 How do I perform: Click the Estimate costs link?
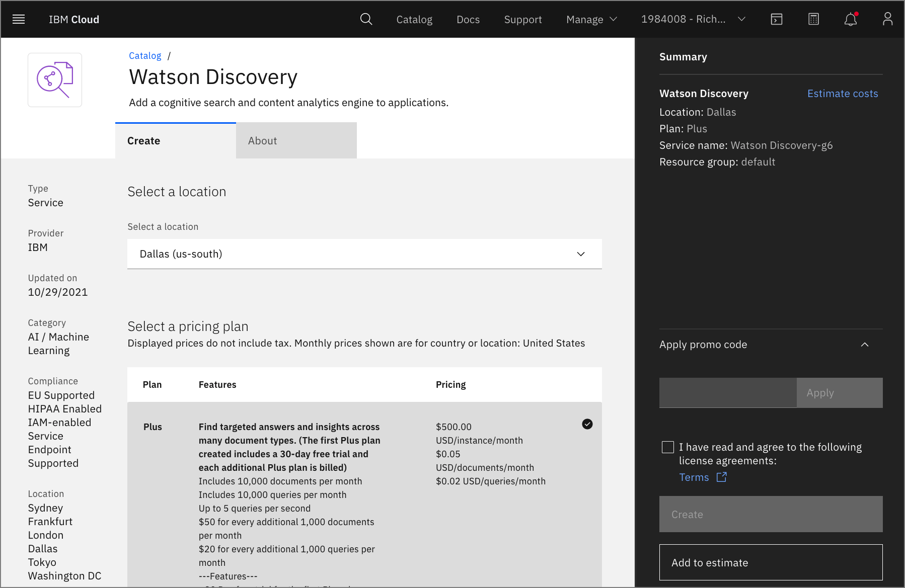[x=842, y=94]
